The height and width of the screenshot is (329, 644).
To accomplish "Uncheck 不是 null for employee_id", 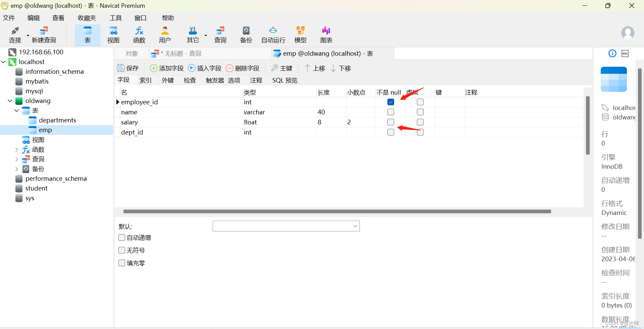I will pyautogui.click(x=391, y=102).
